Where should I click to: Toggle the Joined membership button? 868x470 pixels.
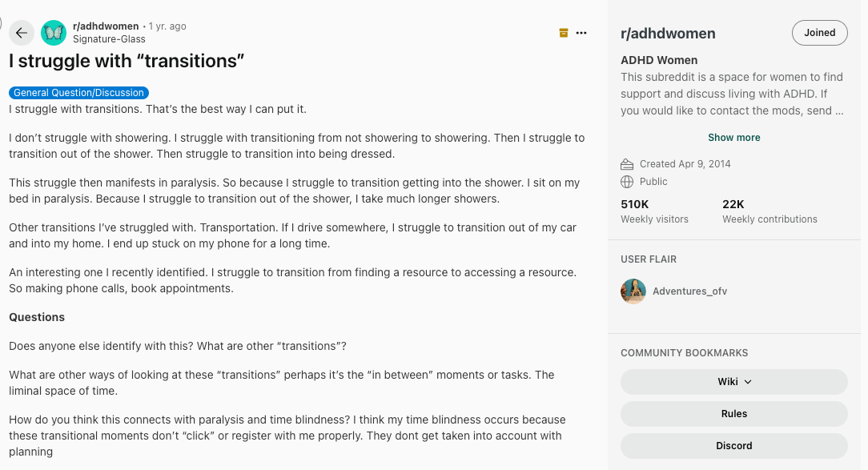pos(819,33)
